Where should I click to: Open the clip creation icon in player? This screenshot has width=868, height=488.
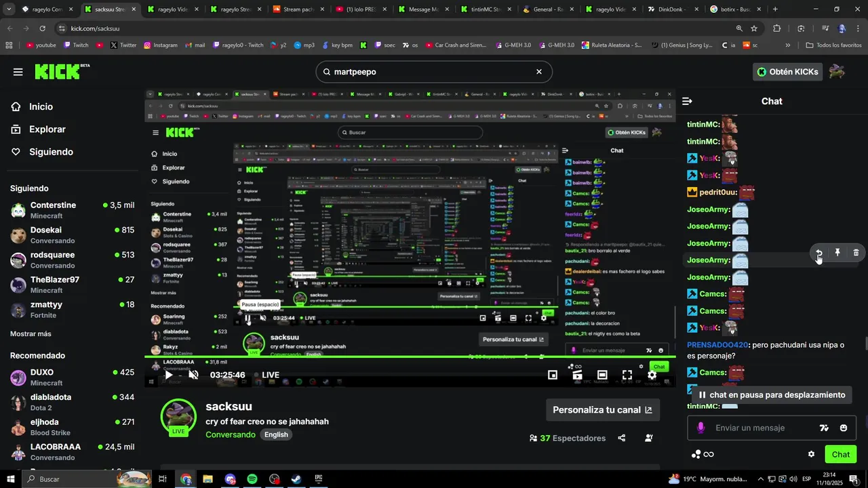point(577,375)
